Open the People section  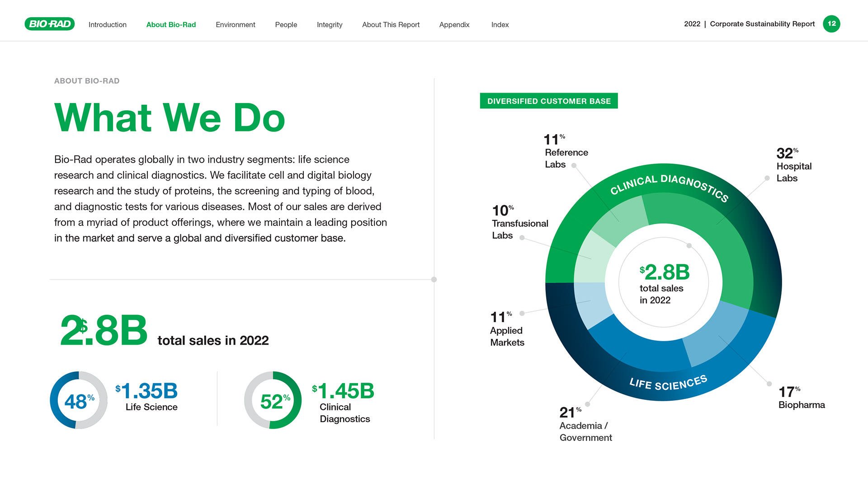286,25
